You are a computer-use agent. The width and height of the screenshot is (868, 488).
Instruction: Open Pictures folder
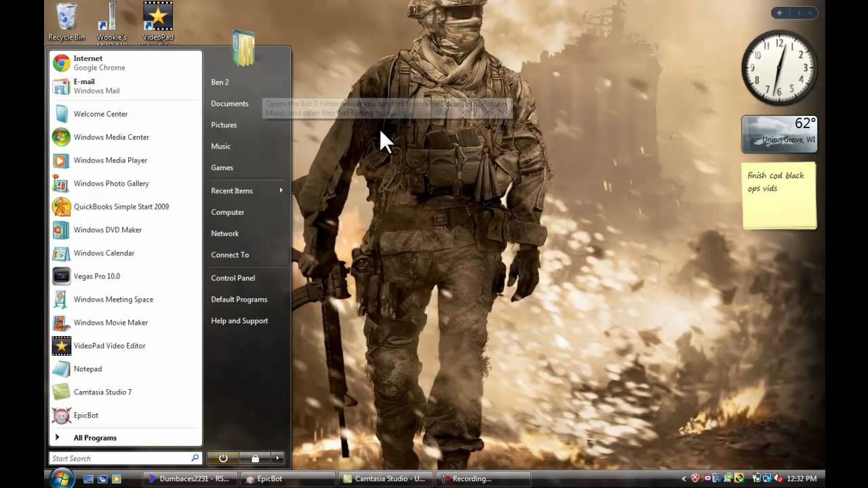pos(247,125)
